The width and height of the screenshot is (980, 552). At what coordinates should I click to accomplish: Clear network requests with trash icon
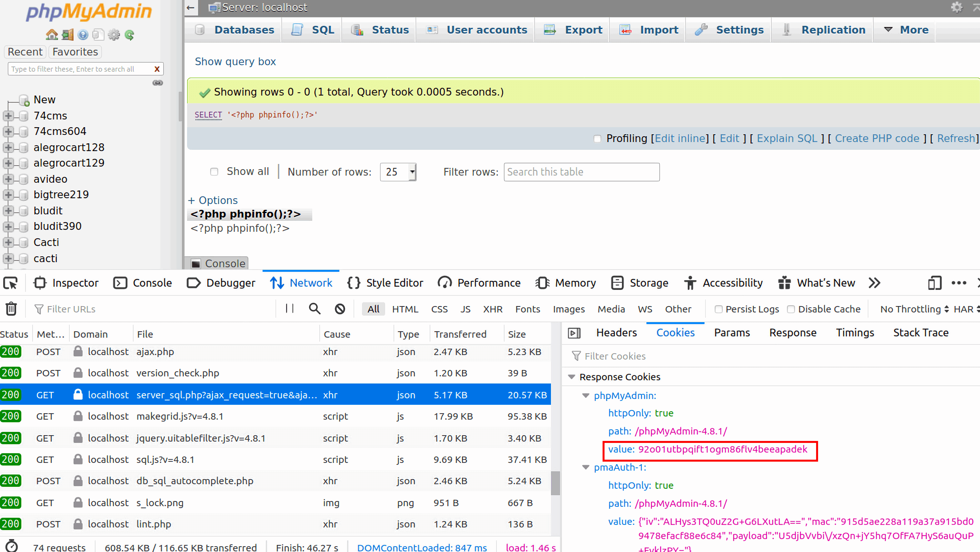point(11,309)
